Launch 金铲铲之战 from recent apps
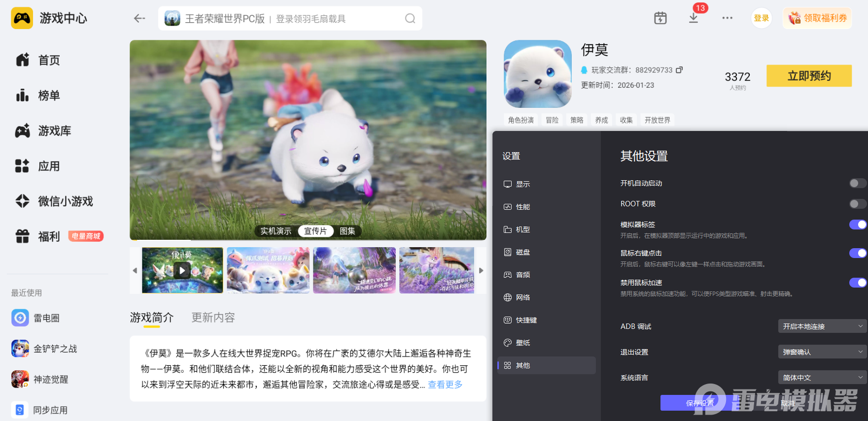This screenshot has height=421, width=868. pos(20,349)
